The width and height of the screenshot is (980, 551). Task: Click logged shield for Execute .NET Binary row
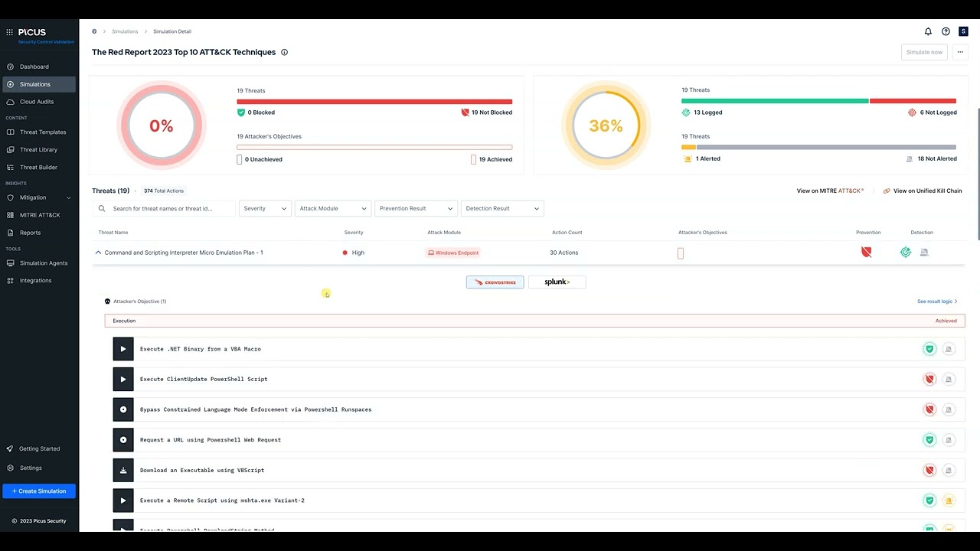coord(929,349)
